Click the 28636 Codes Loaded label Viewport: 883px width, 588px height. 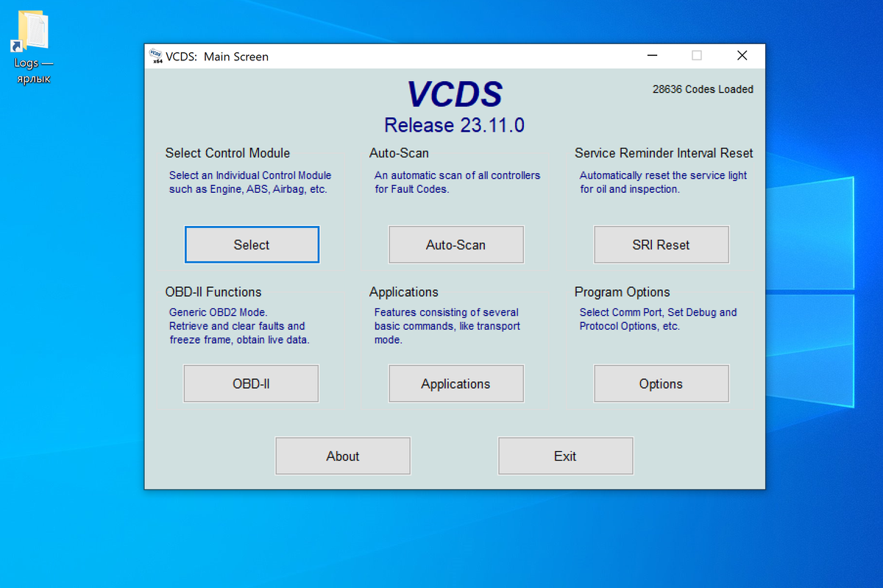click(x=703, y=89)
